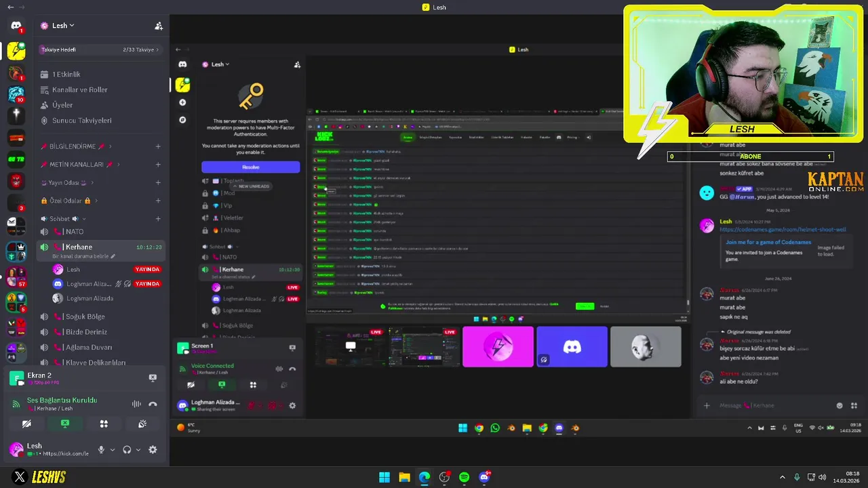Open codenames.game room link in chat
Screen dimensions: 868x488
pyautogui.click(x=783, y=229)
